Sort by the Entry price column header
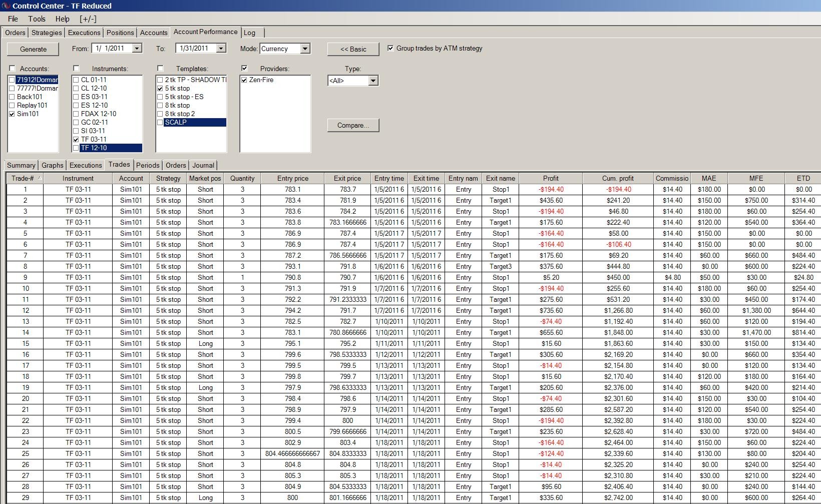The height and width of the screenshot is (504, 821). tap(293, 178)
